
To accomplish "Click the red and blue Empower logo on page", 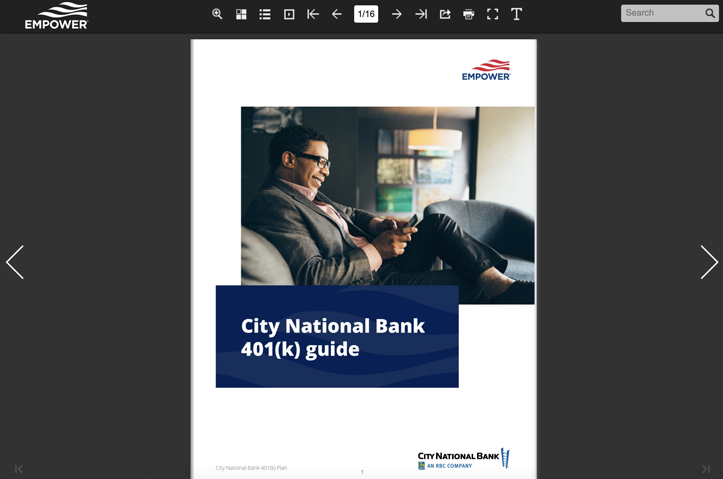I will click(486, 70).
